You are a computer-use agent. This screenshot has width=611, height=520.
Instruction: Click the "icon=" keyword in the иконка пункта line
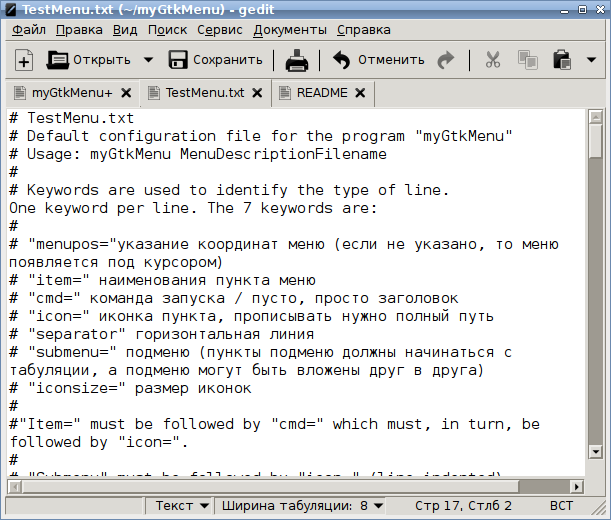tap(58, 317)
